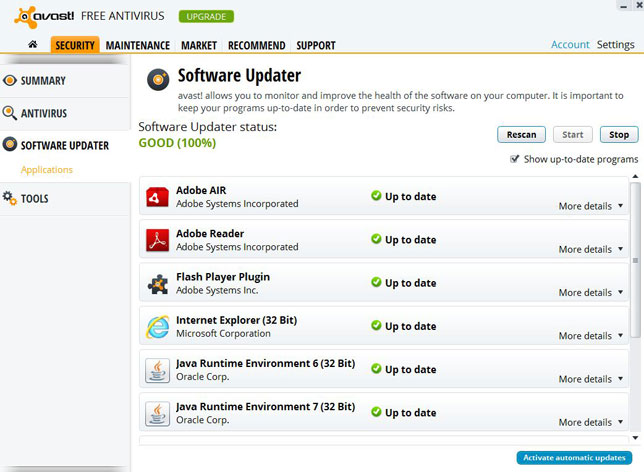Click the Software Updater header disc icon
The image size is (644, 472).
tap(158, 79)
